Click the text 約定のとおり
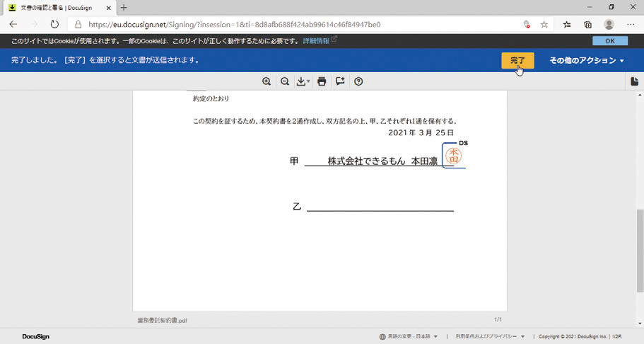The image size is (644, 344). (211, 99)
